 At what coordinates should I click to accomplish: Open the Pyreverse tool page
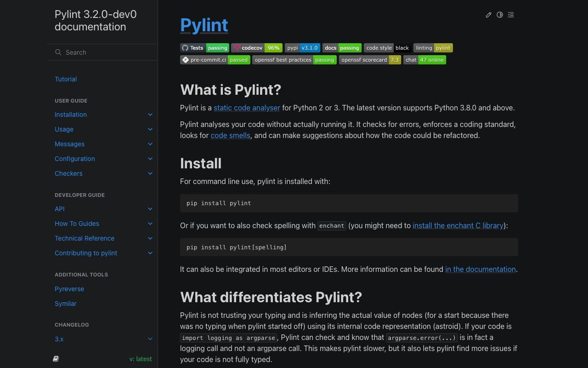coord(69,289)
